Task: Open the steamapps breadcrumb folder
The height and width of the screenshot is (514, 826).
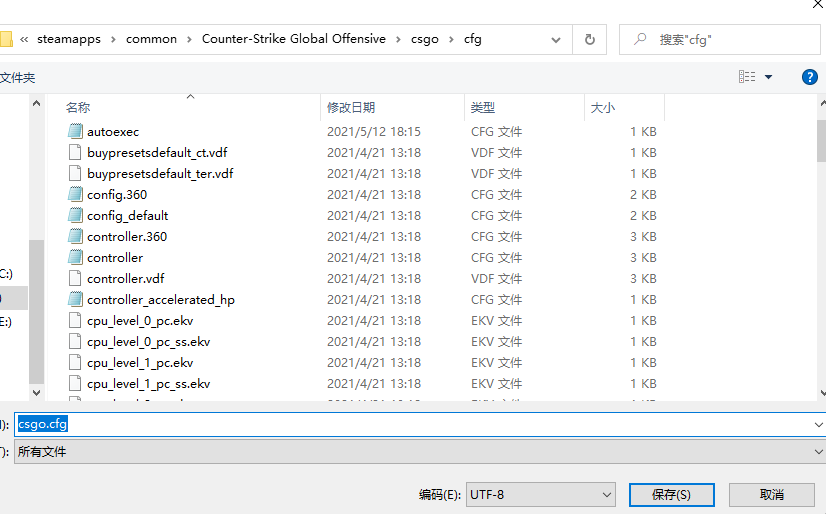Action: [x=68, y=39]
